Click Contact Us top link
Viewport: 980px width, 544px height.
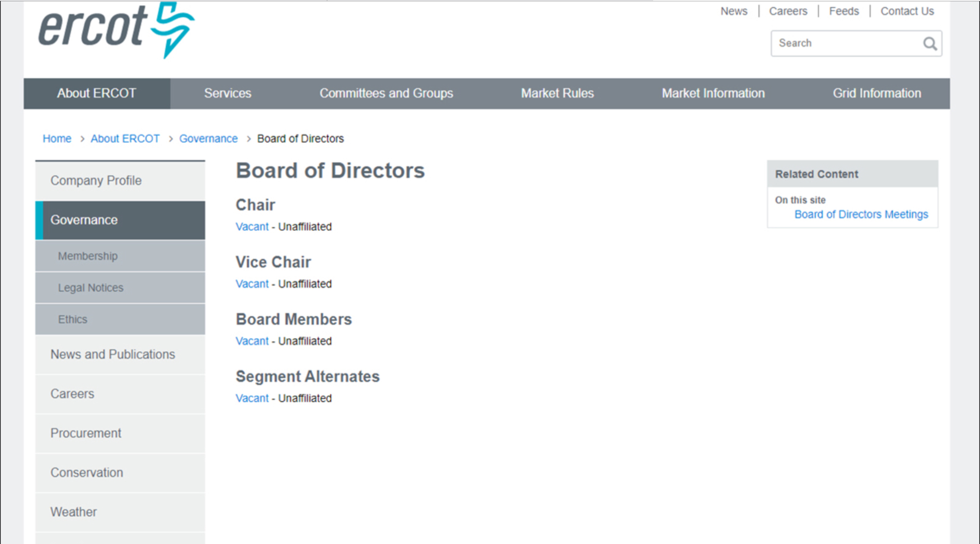pos(907,11)
